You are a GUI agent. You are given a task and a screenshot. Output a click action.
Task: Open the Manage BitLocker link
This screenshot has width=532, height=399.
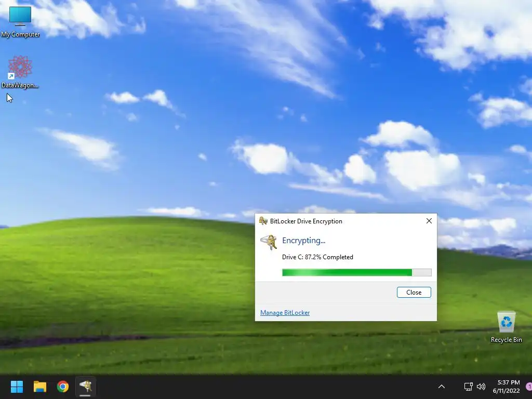[285, 313]
